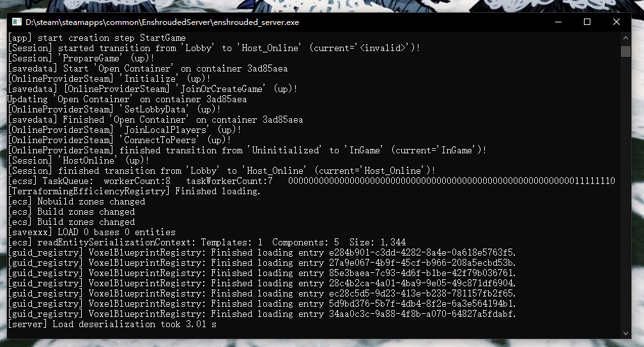The image size is (644, 347).
Task: Click the 'LOAD 0 bases 0 entities' line
Action: point(91,232)
